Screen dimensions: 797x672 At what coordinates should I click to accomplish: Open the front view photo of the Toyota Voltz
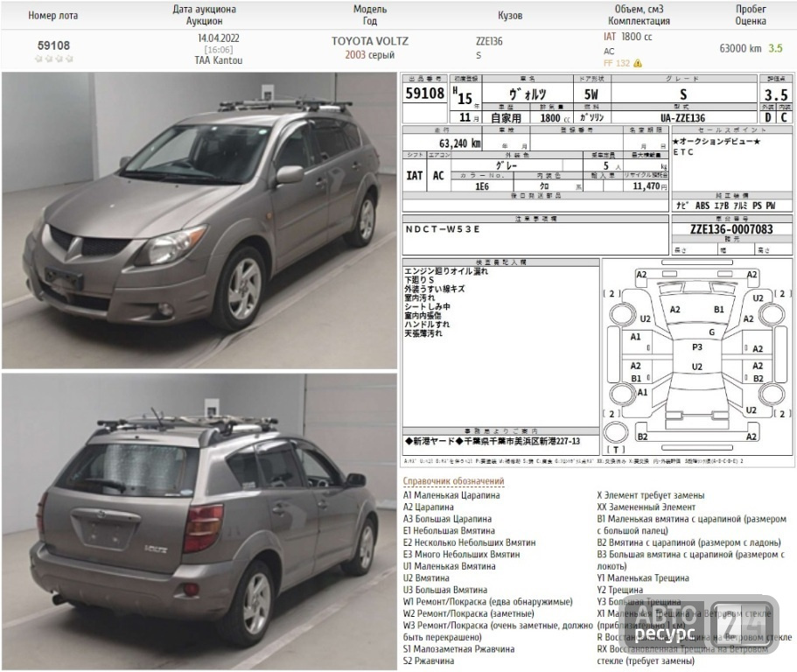pyautogui.click(x=199, y=220)
